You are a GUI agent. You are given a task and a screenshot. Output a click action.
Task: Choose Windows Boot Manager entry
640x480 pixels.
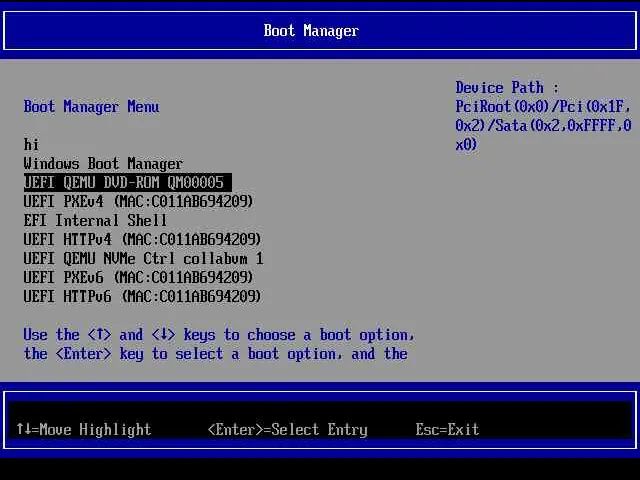point(103,164)
